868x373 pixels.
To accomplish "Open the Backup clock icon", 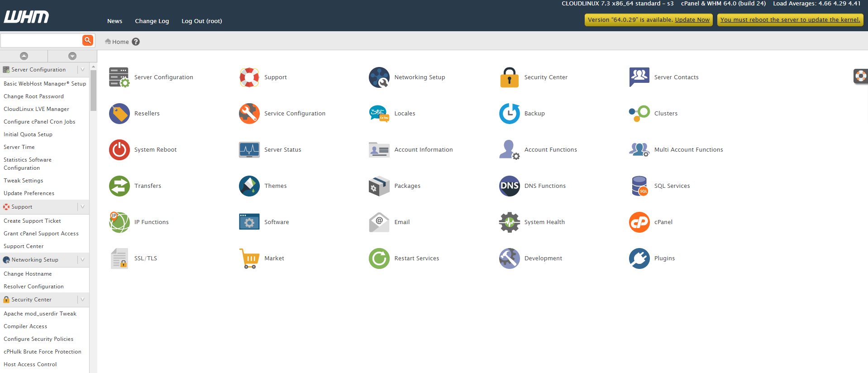I will tap(509, 114).
